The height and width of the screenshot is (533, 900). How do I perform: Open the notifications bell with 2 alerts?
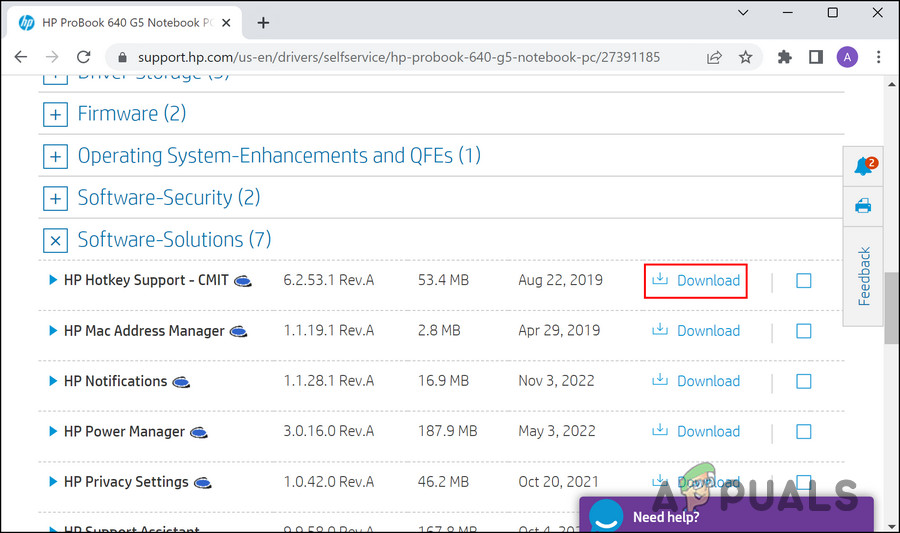pyautogui.click(x=863, y=166)
